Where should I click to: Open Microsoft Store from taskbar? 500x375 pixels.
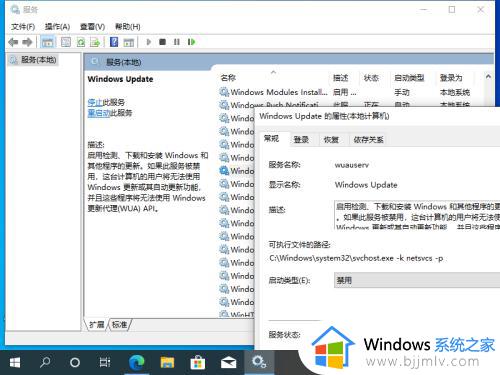click(198, 362)
